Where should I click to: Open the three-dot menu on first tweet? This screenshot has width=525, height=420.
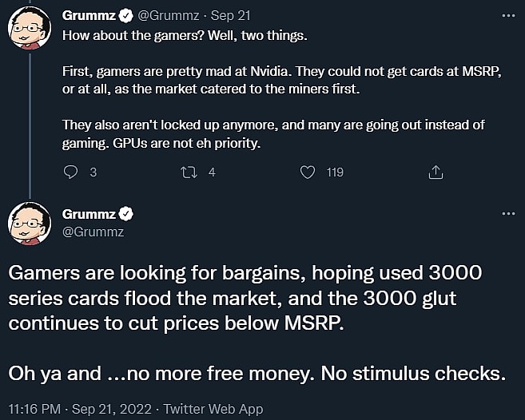pos(507,16)
